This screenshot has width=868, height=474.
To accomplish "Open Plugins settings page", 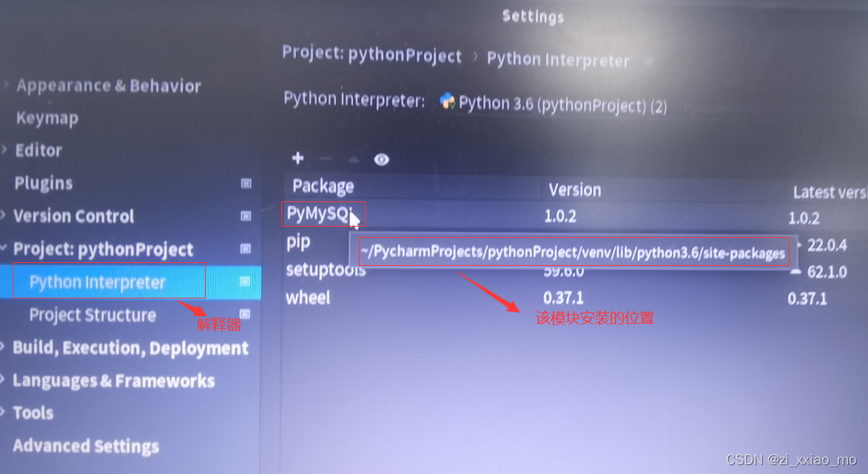I will coord(44,183).
